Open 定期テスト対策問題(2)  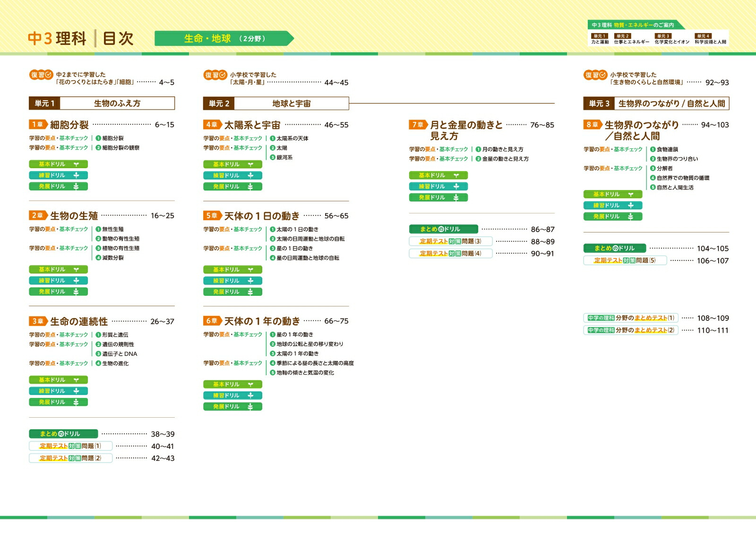71,458
